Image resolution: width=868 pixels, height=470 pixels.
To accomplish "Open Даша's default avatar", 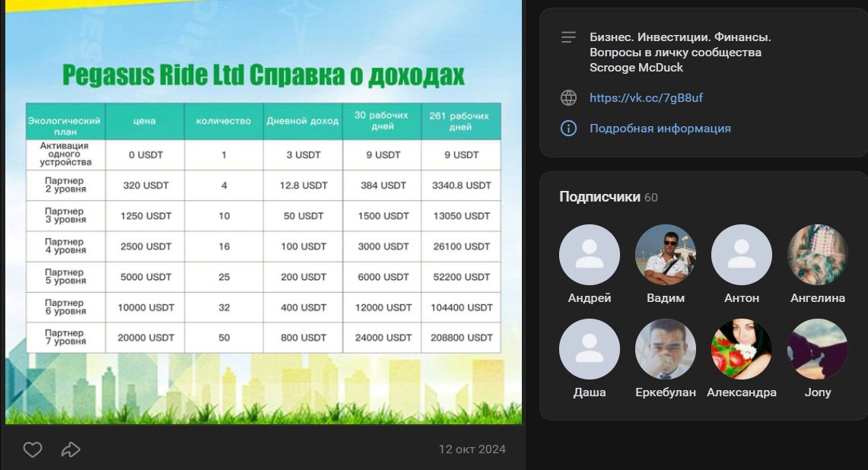I will tap(590, 349).
